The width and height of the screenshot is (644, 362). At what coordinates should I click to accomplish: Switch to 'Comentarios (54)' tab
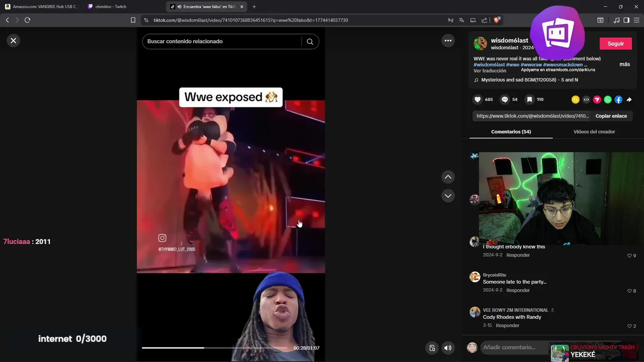(x=511, y=132)
